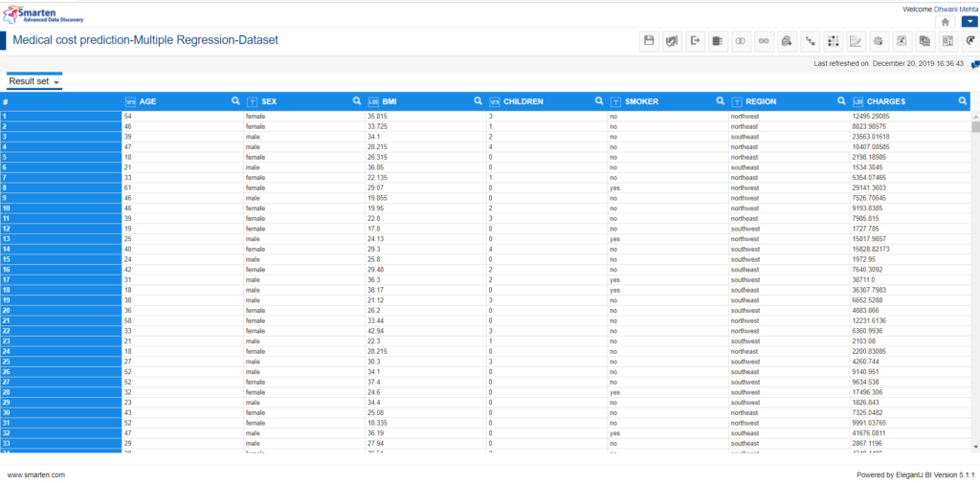Click the charges value 23563.01618
The image size is (980, 483).
point(870,137)
